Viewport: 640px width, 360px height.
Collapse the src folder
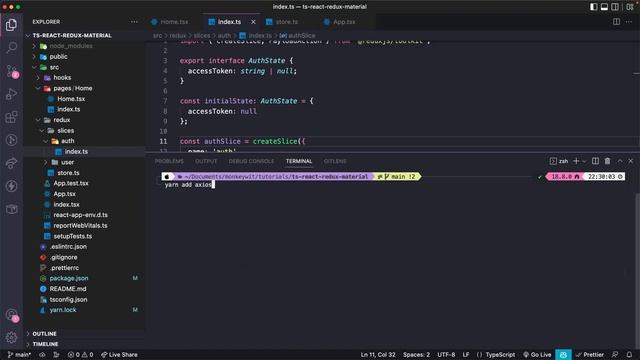pos(54,67)
